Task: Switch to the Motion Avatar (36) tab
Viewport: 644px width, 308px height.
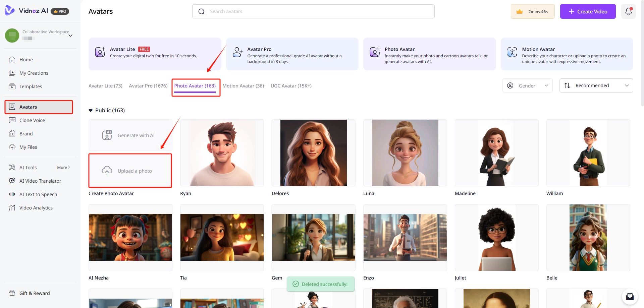Action: click(243, 86)
